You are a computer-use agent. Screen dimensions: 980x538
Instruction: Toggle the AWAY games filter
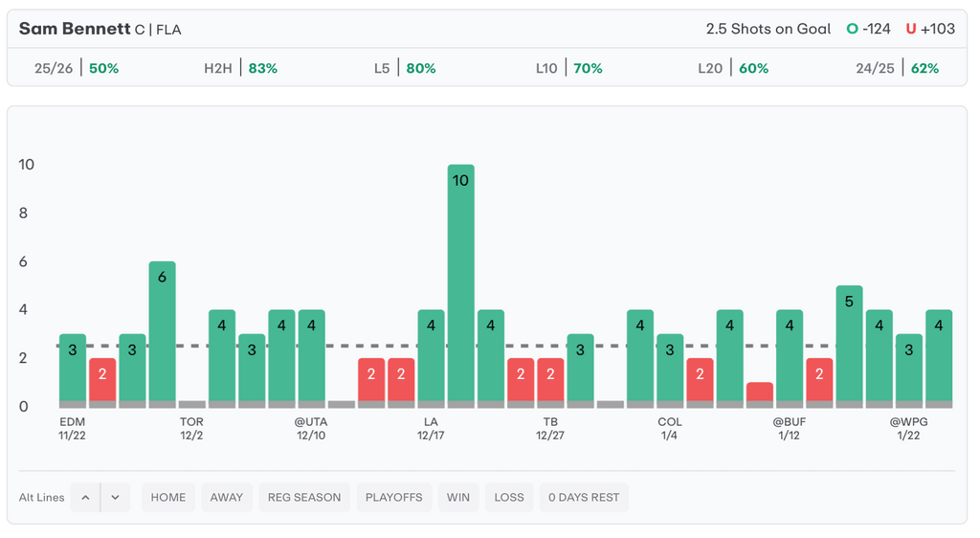227,498
